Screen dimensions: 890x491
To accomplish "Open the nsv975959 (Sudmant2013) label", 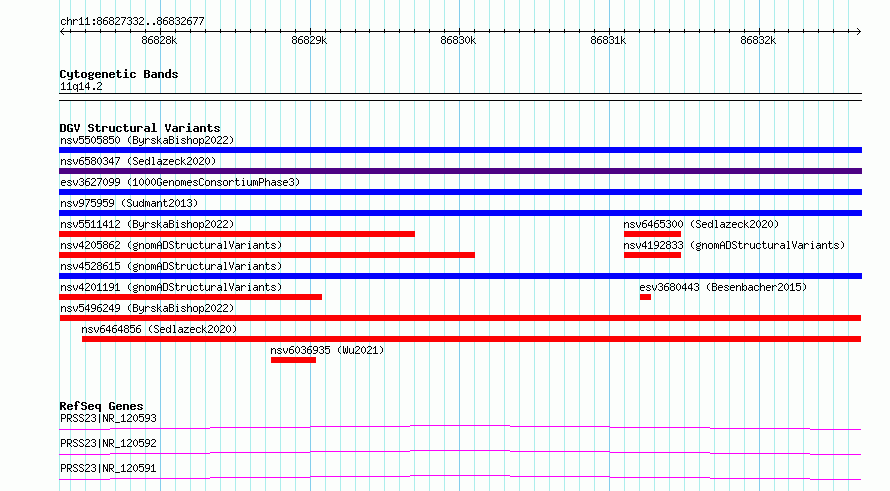I will click(x=129, y=203).
